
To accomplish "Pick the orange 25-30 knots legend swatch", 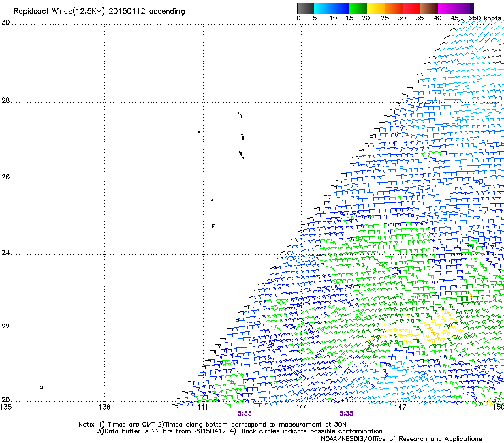I will pos(394,8).
